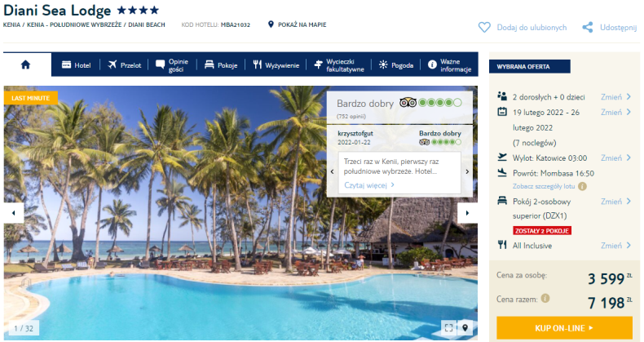
Task: Go to next guest review
Action: point(467,172)
